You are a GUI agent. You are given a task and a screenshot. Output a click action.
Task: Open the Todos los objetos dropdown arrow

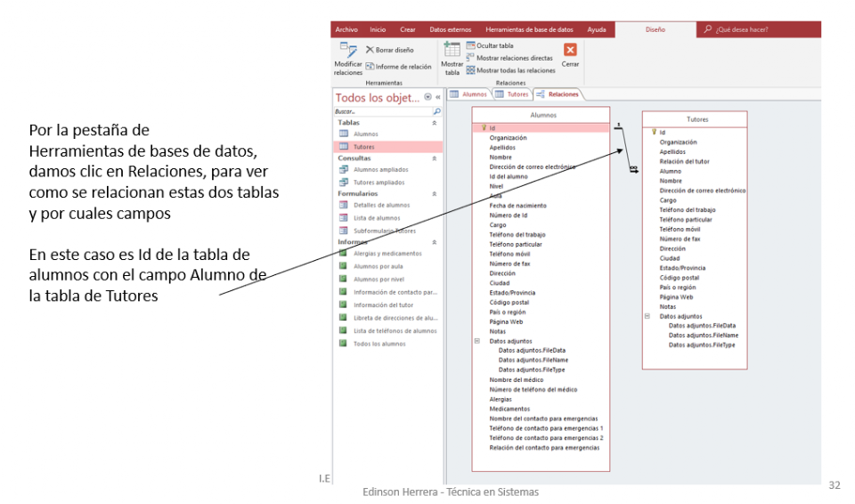(x=428, y=97)
